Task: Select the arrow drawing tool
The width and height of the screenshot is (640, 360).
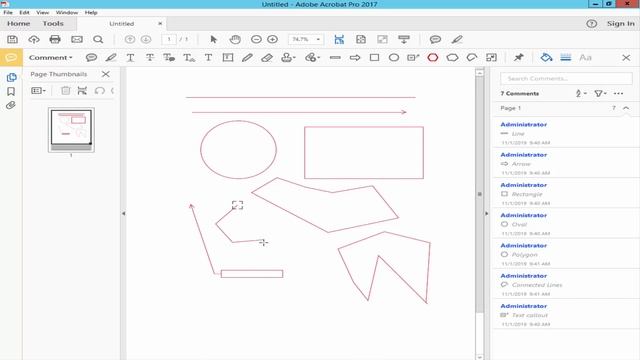Action: click(x=355, y=58)
